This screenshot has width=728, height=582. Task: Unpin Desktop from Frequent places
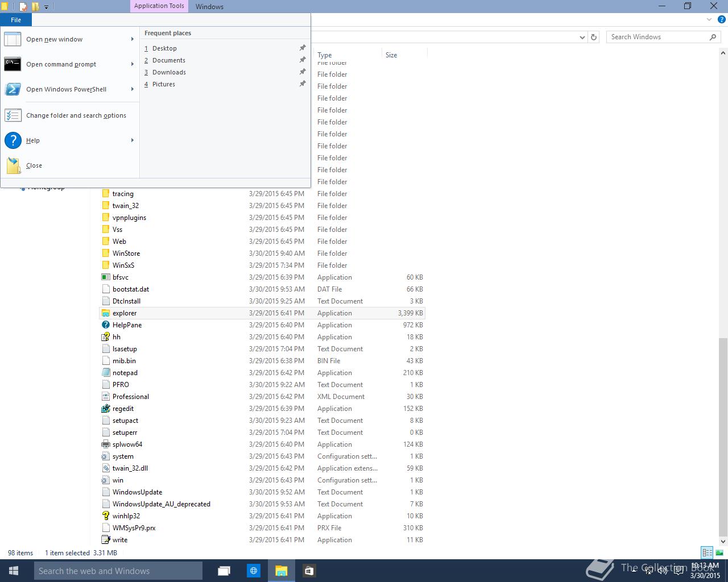pos(303,48)
